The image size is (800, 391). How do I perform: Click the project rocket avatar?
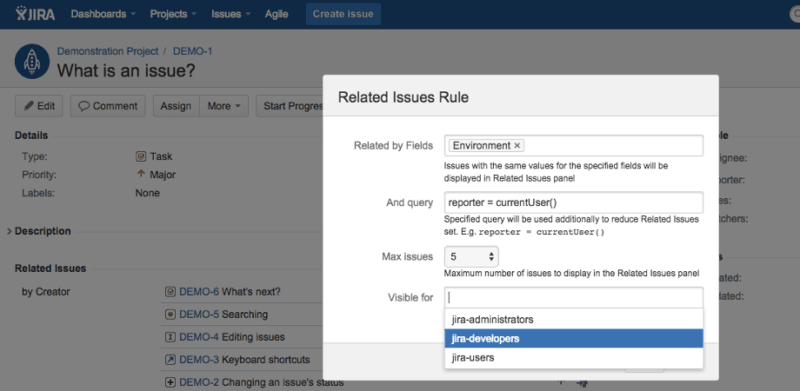(x=32, y=61)
